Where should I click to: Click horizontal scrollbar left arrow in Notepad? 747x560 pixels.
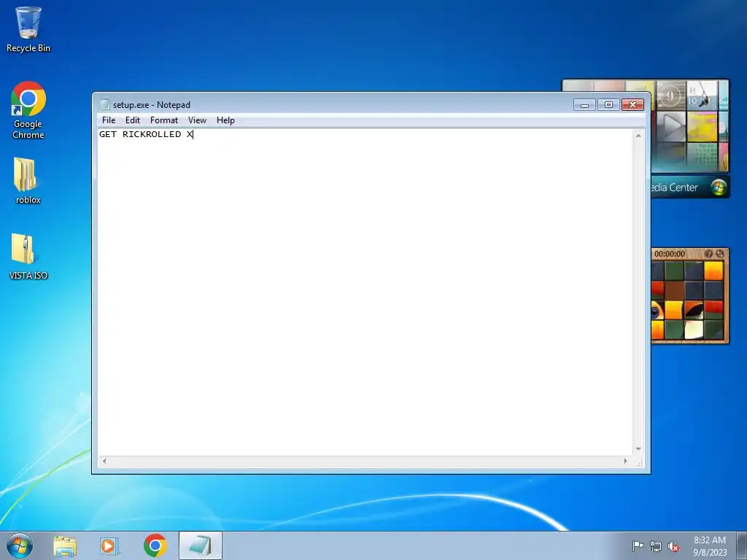(x=104, y=461)
